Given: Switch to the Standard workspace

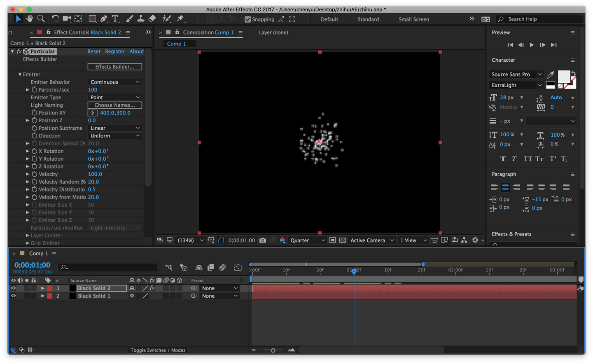Looking at the screenshot, I should coord(368,19).
